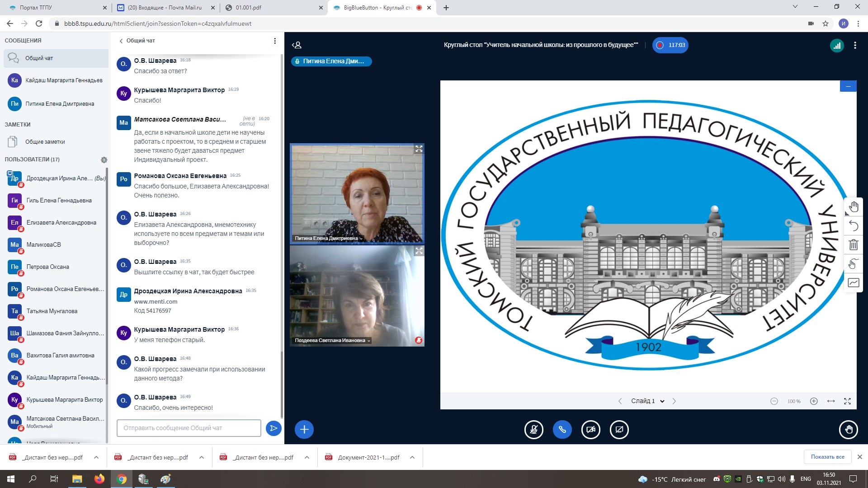The width and height of the screenshot is (868, 488).
Task: Make the presentation fullscreen
Action: [x=848, y=401]
